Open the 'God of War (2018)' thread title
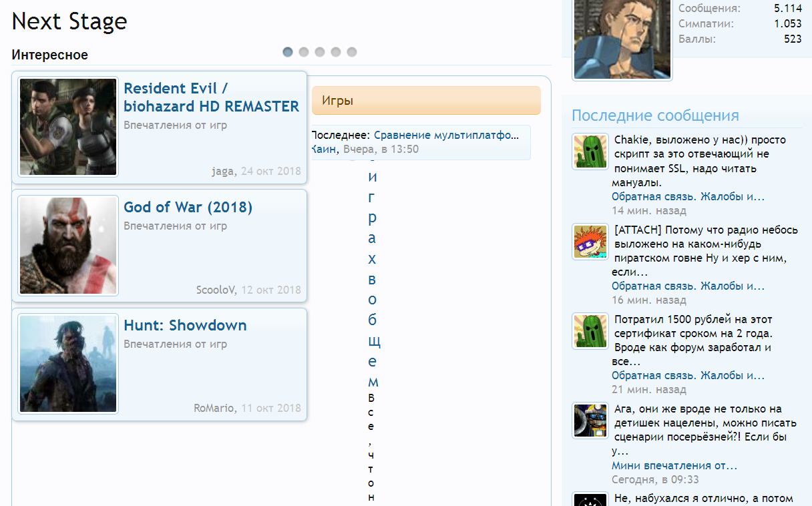812x506 pixels. click(x=188, y=207)
